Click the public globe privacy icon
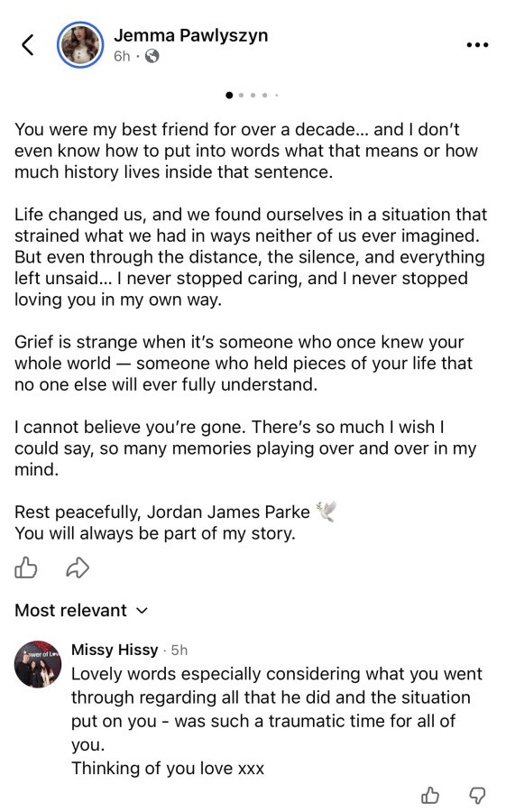Image resolution: width=506 pixels, height=812 pixels. point(152,55)
